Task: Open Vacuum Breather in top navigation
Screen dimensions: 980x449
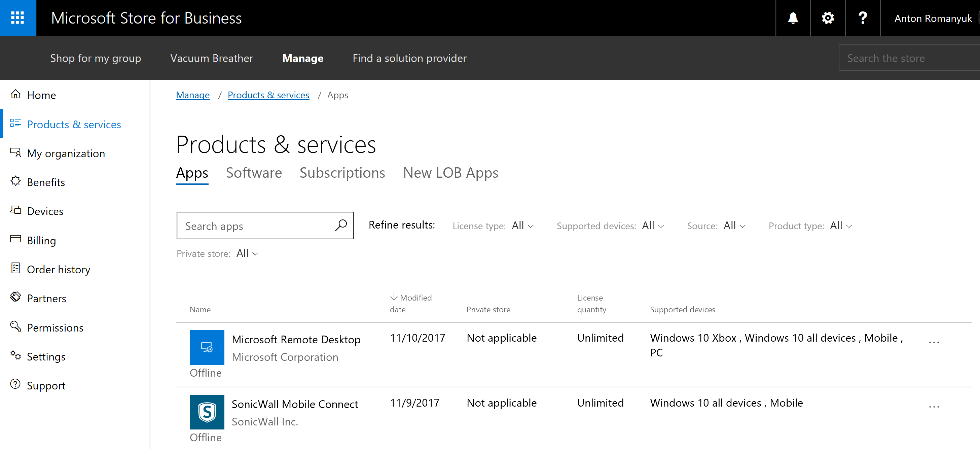Action: click(x=212, y=58)
